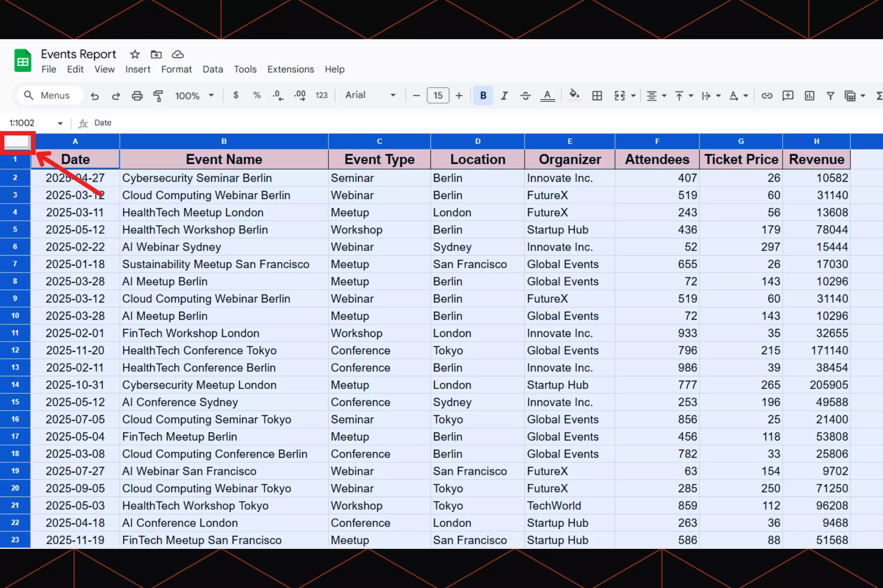Select the paint format roller icon

pyautogui.click(x=158, y=96)
